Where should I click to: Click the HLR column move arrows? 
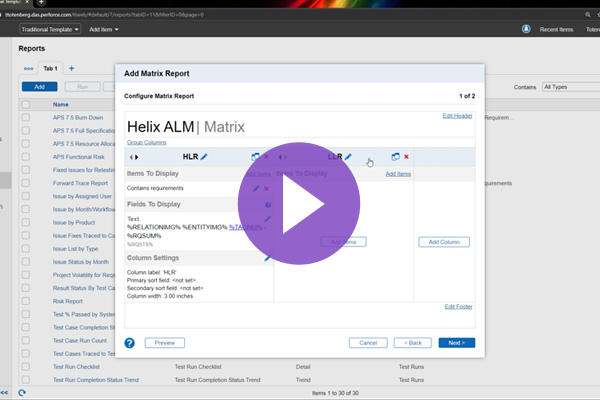(x=134, y=157)
